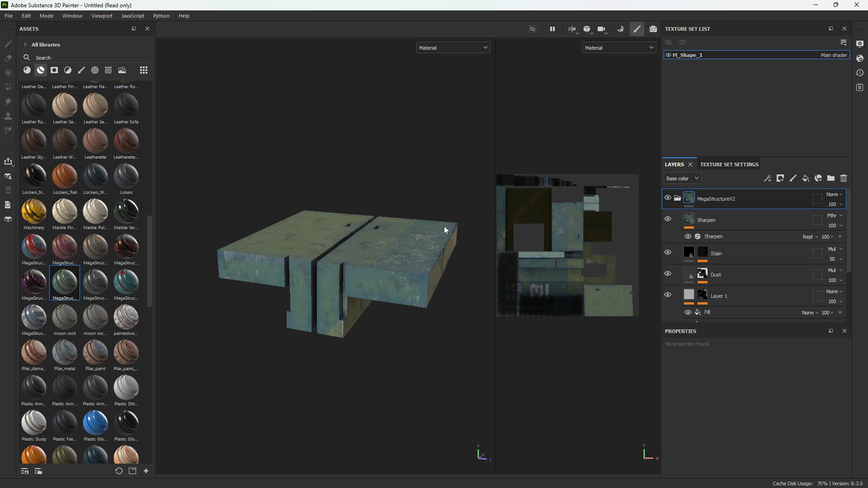
Task: Select the Eraser tool in the left toolbar
Action: coord(8,59)
